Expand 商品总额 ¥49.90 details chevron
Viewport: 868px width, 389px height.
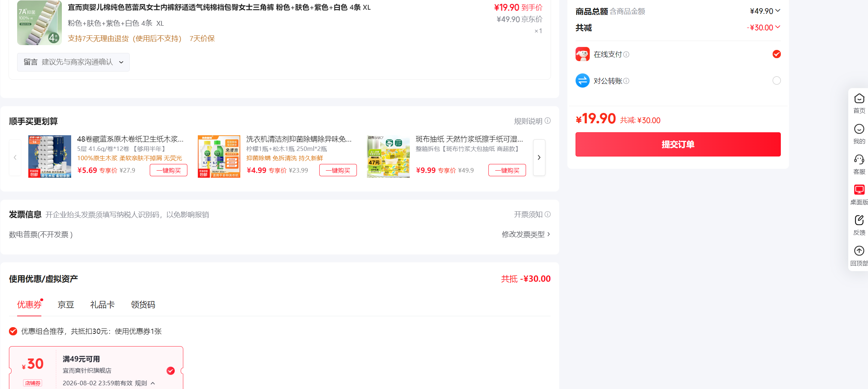pos(778,10)
